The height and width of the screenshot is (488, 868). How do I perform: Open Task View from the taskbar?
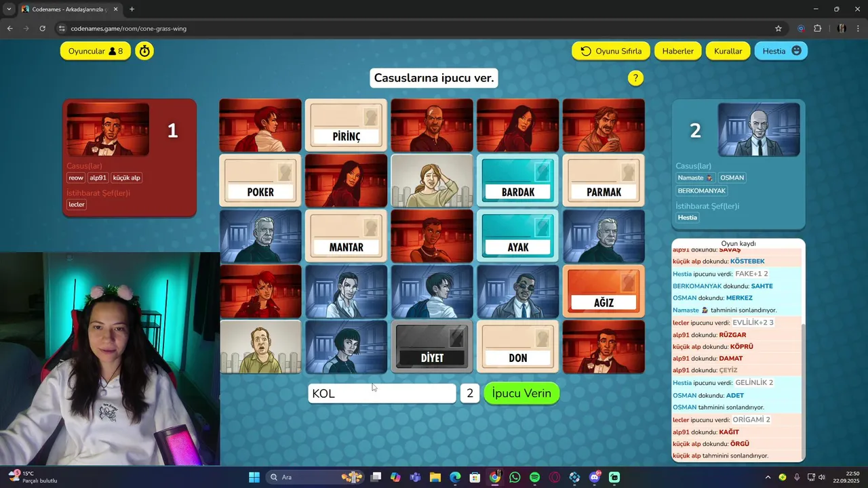(x=376, y=477)
